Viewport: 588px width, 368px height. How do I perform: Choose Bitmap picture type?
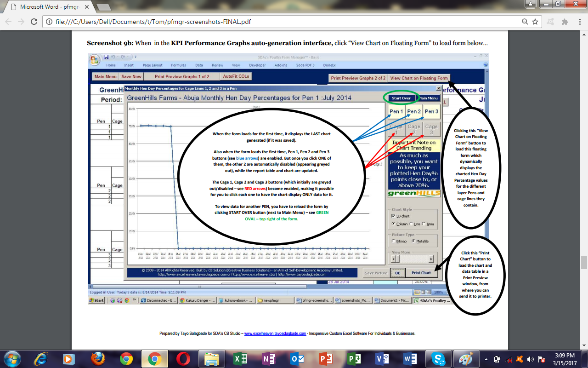click(393, 241)
